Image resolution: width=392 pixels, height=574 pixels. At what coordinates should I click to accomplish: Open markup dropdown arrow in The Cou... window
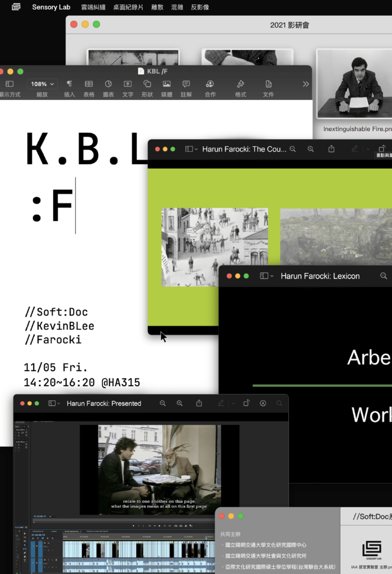tap(368, 149)
